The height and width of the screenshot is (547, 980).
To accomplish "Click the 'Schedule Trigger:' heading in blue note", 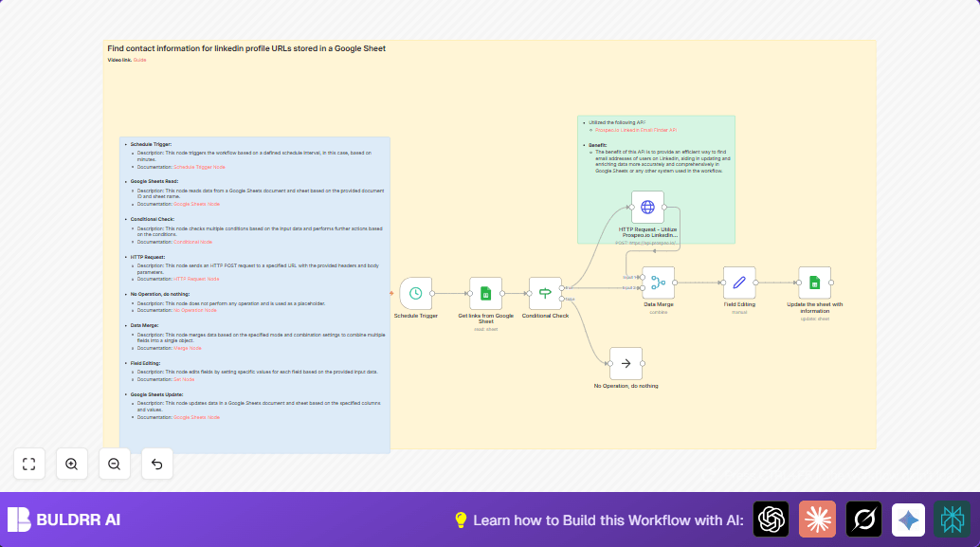I will [151, 144].
